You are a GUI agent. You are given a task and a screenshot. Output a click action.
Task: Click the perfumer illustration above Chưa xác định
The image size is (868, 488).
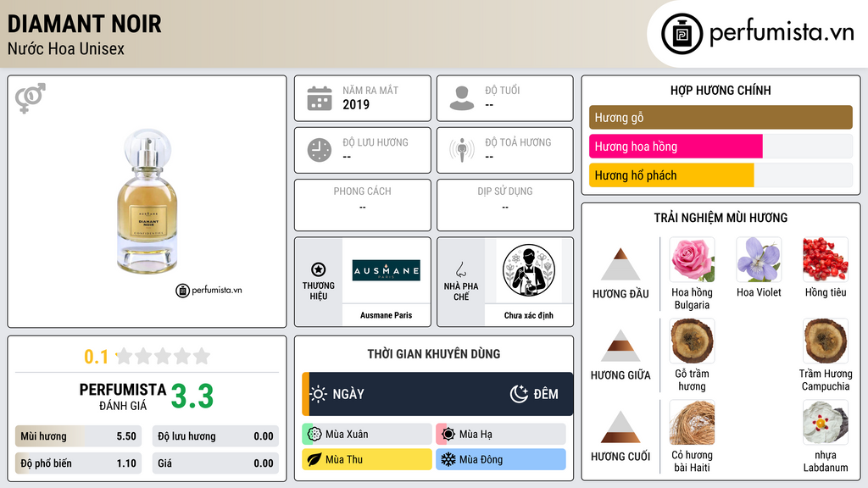529,270
